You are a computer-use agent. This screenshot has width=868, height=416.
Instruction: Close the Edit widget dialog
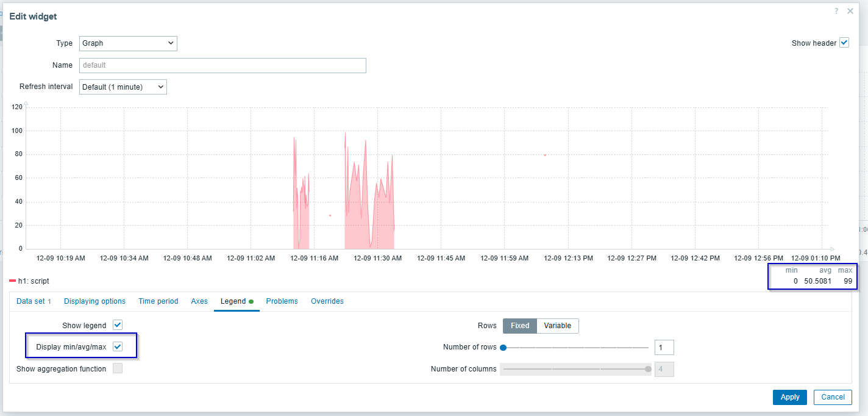(850, 11)
